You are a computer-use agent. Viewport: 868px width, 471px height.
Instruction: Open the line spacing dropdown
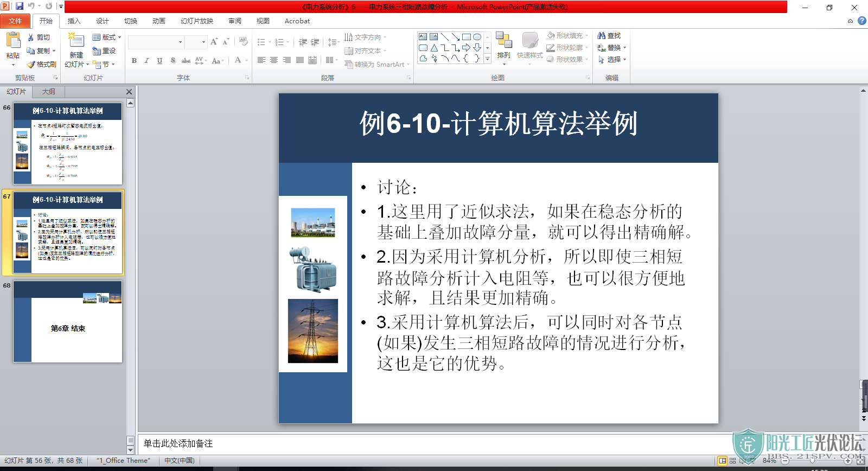tap(334, 42)
